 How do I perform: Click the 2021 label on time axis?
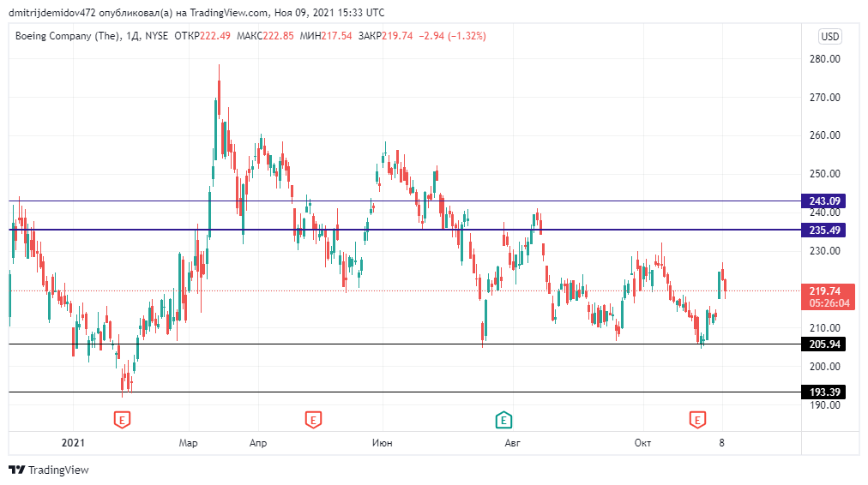73,442
